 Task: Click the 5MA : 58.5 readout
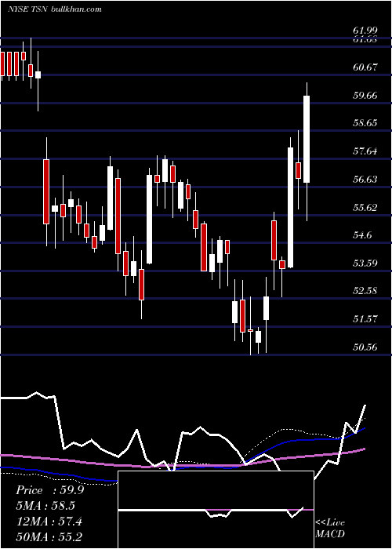(45, 506)
